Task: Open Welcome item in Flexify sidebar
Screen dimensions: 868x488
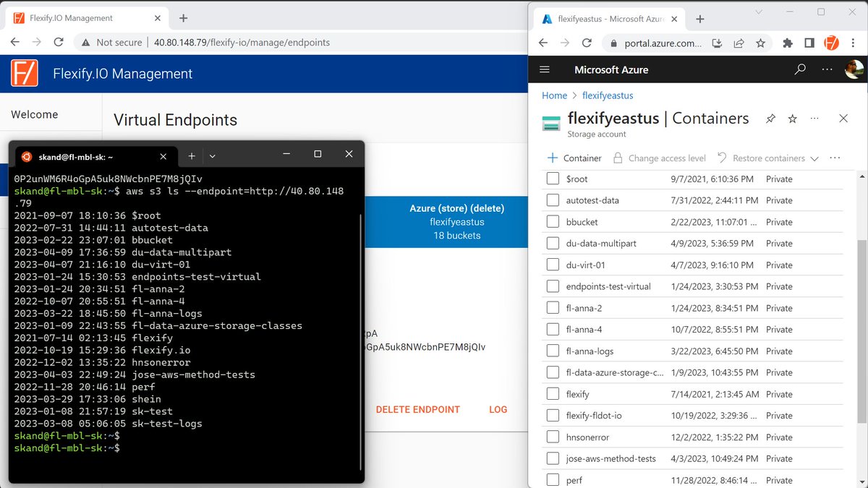Action: coord(35,114)
